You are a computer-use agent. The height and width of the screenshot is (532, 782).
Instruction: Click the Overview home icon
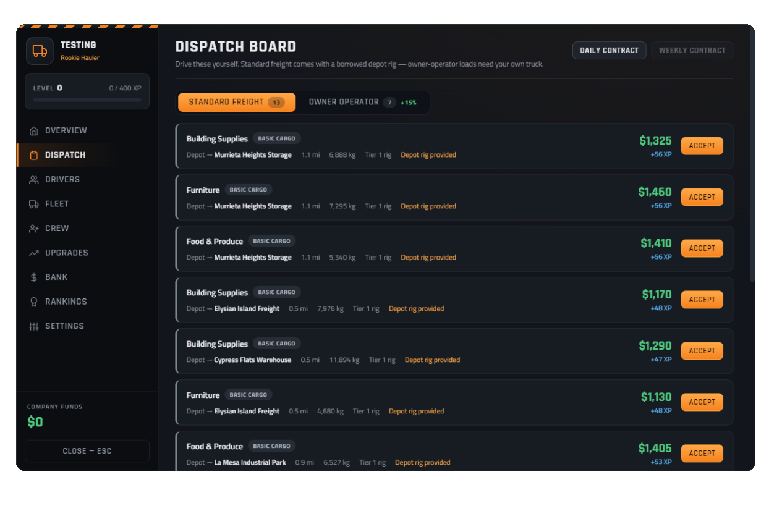(34, 131)
